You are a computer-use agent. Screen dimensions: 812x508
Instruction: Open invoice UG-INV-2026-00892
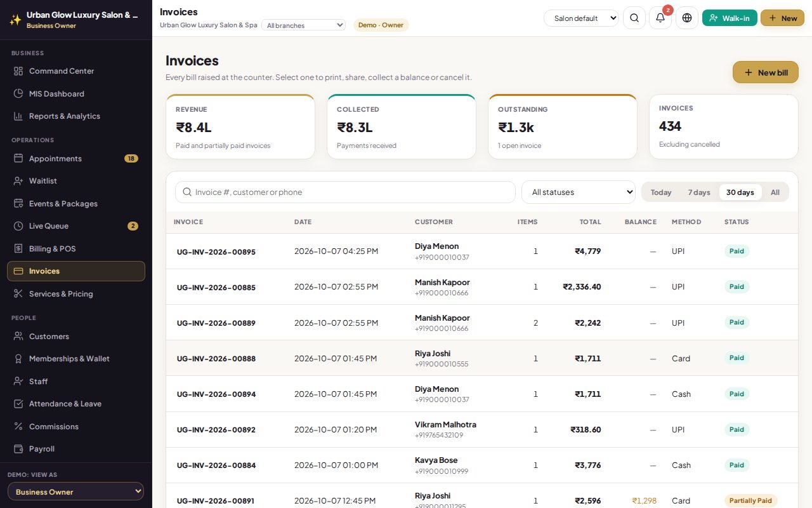click(216, 430)
